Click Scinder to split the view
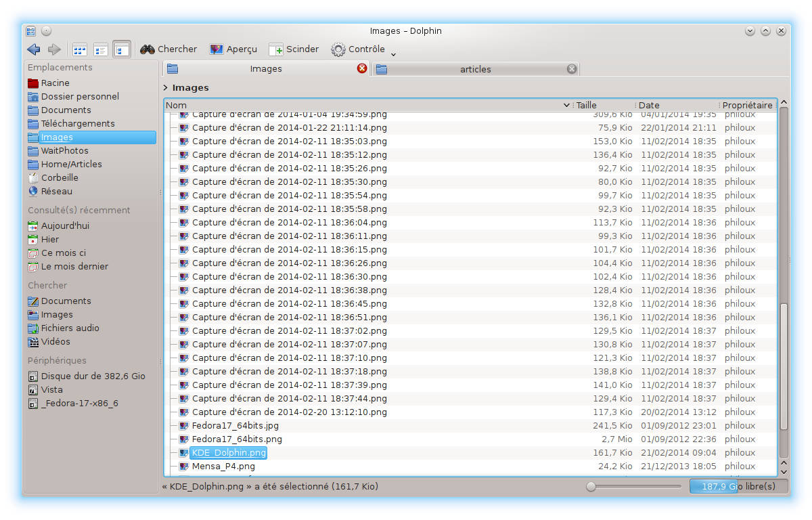Screen dimensions: 812x520 click(294, 49)
